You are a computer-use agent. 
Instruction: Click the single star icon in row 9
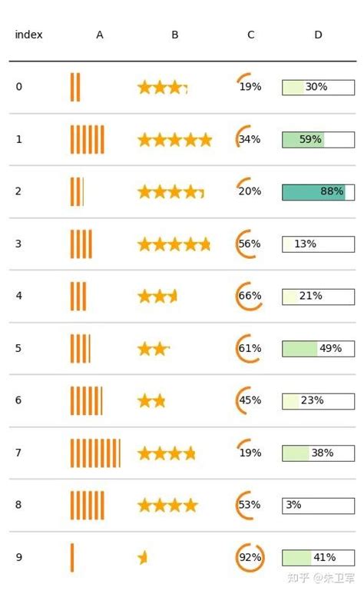(143, 557)
